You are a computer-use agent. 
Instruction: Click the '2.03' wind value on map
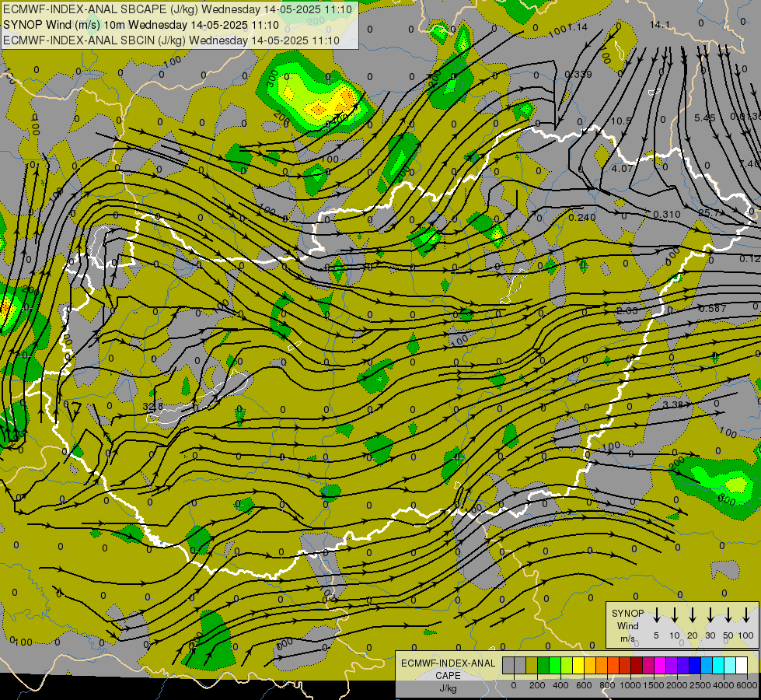(627, 310)
